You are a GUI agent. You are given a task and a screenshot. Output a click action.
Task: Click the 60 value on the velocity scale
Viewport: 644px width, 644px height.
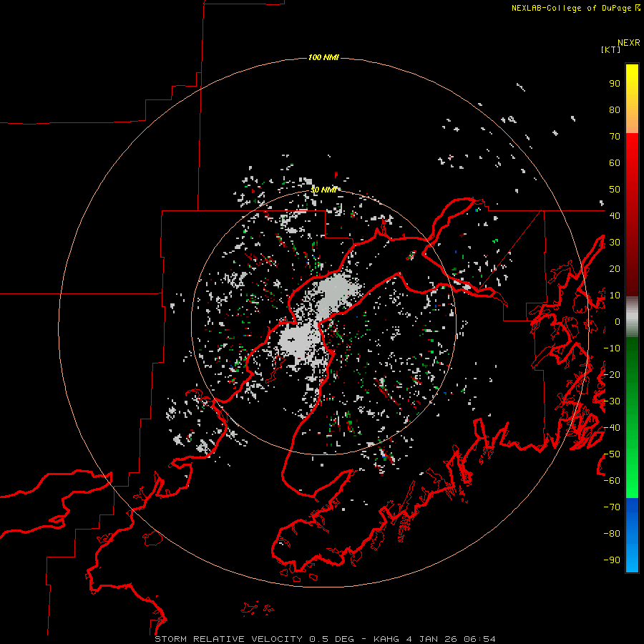615,163
